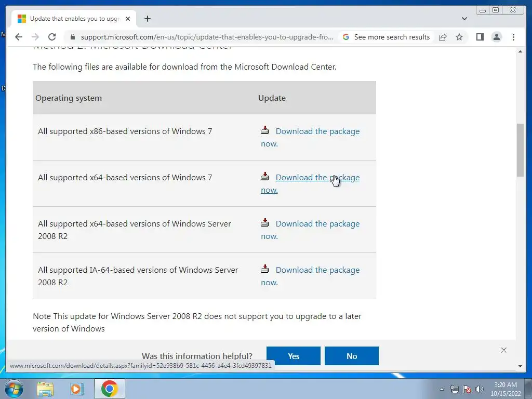
Task: Open Windows Explorer from the taskbar
Action: pos(45,389)
